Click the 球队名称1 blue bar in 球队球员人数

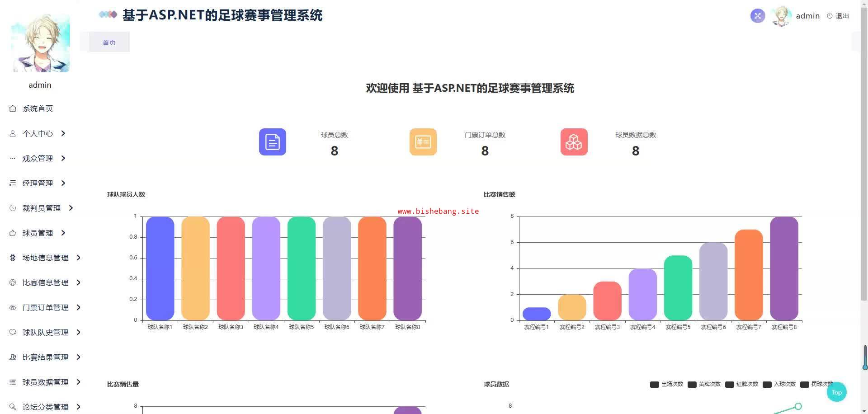pyautogui.click(x=160, y=268)
